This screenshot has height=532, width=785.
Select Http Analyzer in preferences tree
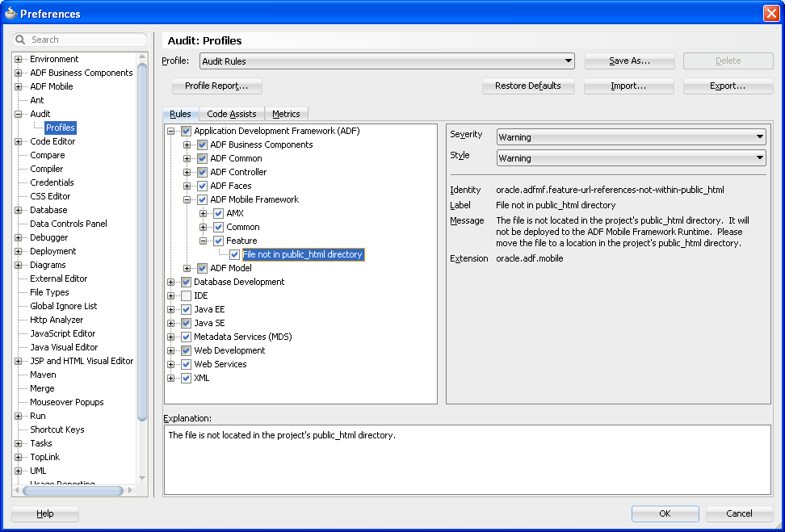pyautogui.click(x=57, y=320)
